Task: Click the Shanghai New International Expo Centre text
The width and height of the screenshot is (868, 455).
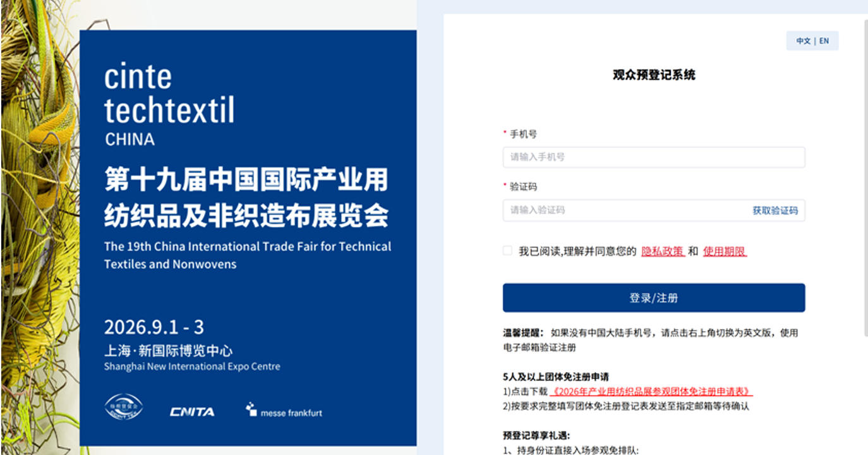Action: [x=192, y=367]
